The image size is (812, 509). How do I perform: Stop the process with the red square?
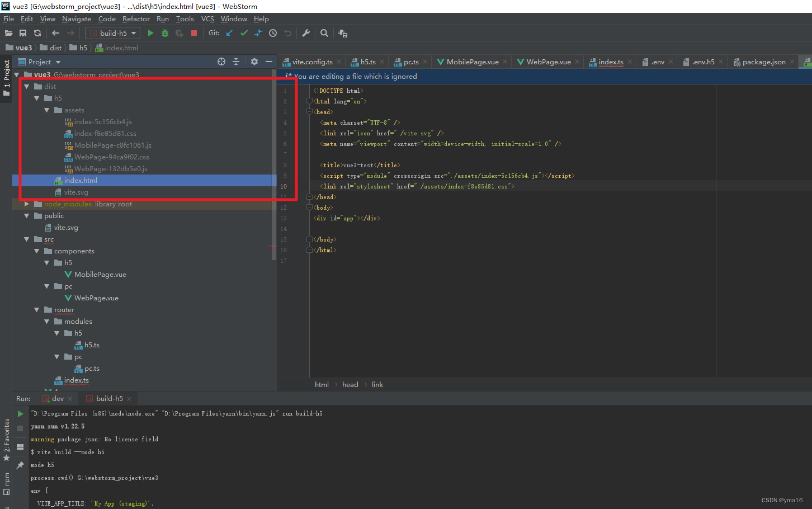pos(194,33)
